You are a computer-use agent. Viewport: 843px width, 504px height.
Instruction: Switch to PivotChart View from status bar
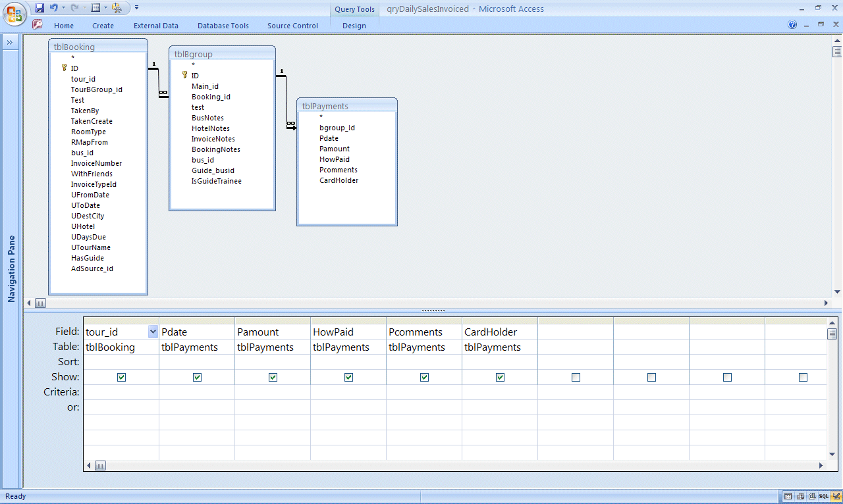point(812,496)
